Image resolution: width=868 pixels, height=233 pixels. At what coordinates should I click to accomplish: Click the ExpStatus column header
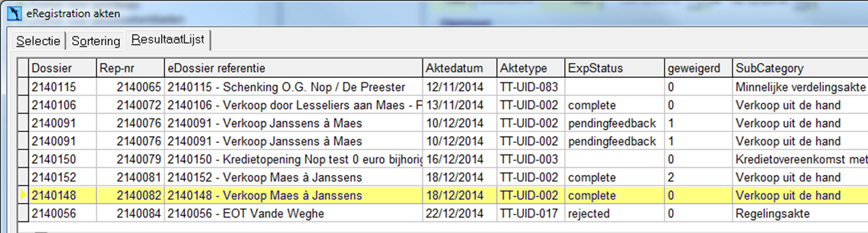click(614, 68)
